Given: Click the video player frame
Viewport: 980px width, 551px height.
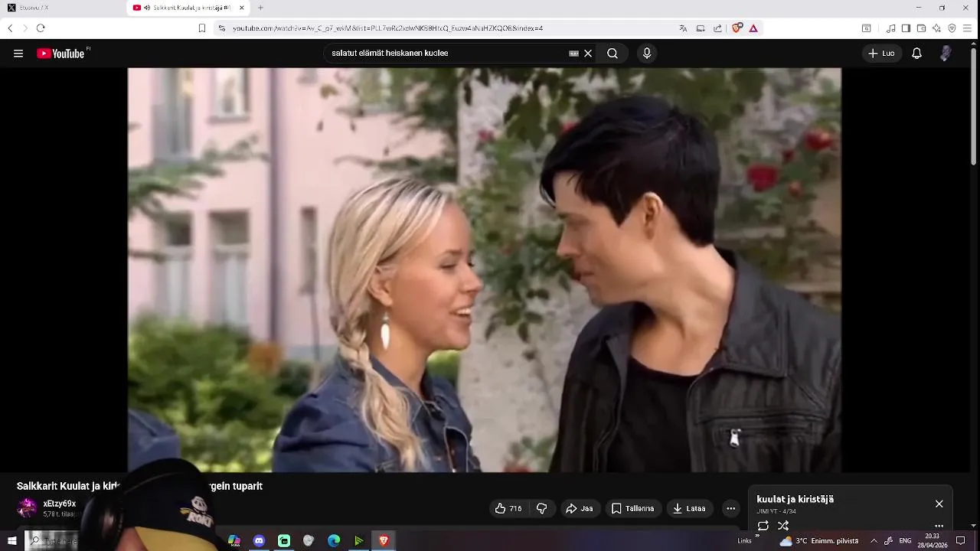Looking at the screenshot, I should 484,269.
